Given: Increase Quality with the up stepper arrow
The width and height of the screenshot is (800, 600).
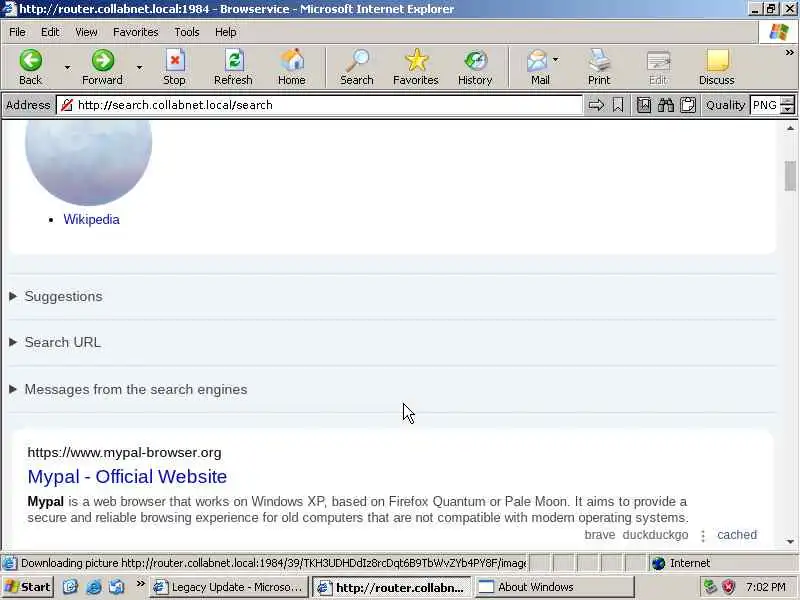Looking at the screenshot, I should 789,101.
